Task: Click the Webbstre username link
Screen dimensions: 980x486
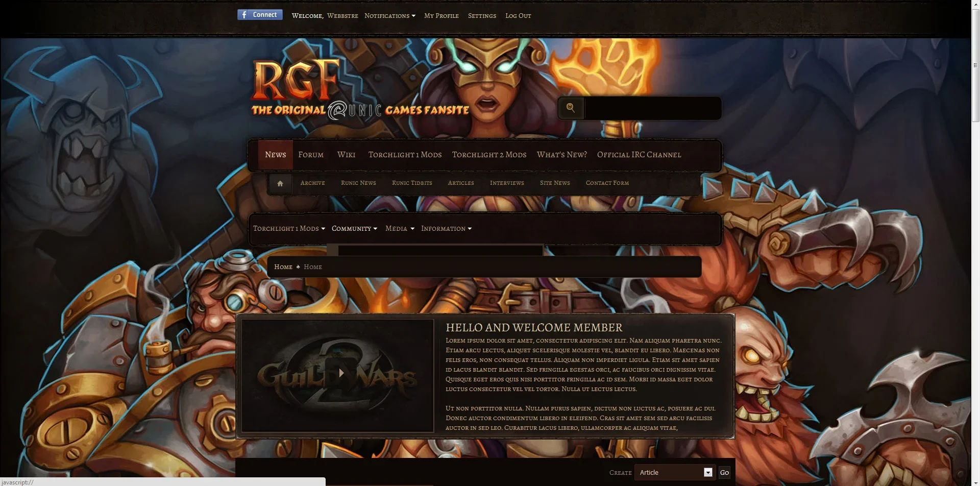Action: tap(342, 16)
